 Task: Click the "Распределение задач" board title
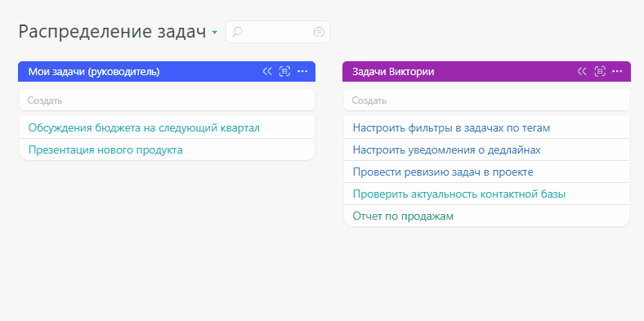pos(112,32)
